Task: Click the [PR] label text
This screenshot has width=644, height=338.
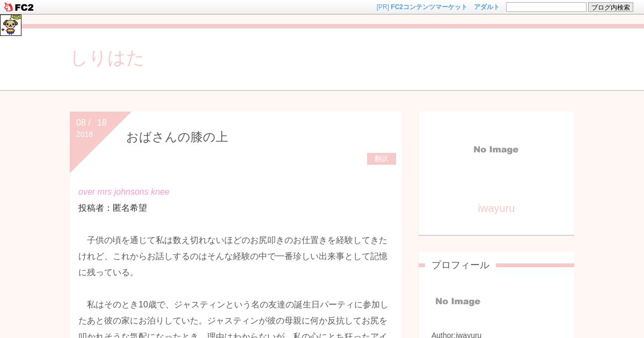Action: tap(383, 7)
